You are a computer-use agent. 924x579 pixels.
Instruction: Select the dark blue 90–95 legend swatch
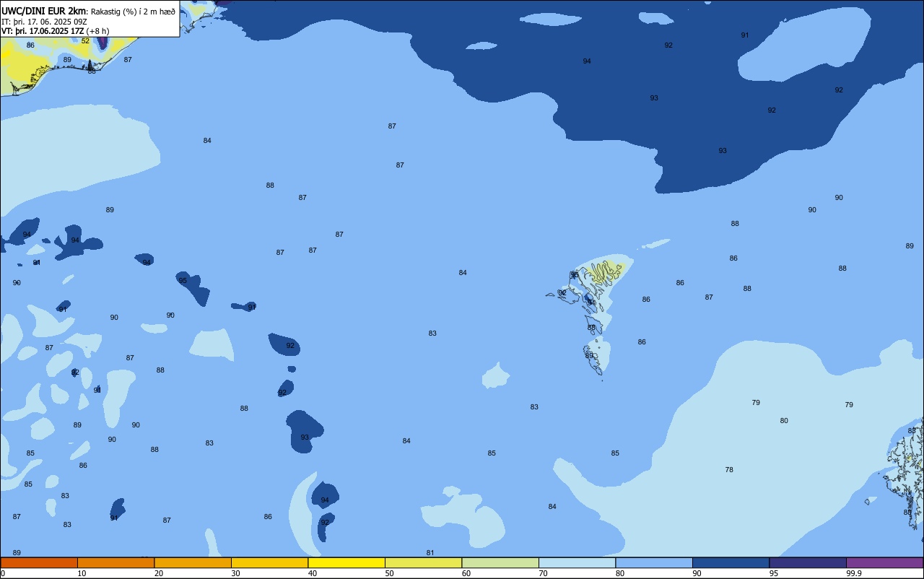tap(731, 562)
